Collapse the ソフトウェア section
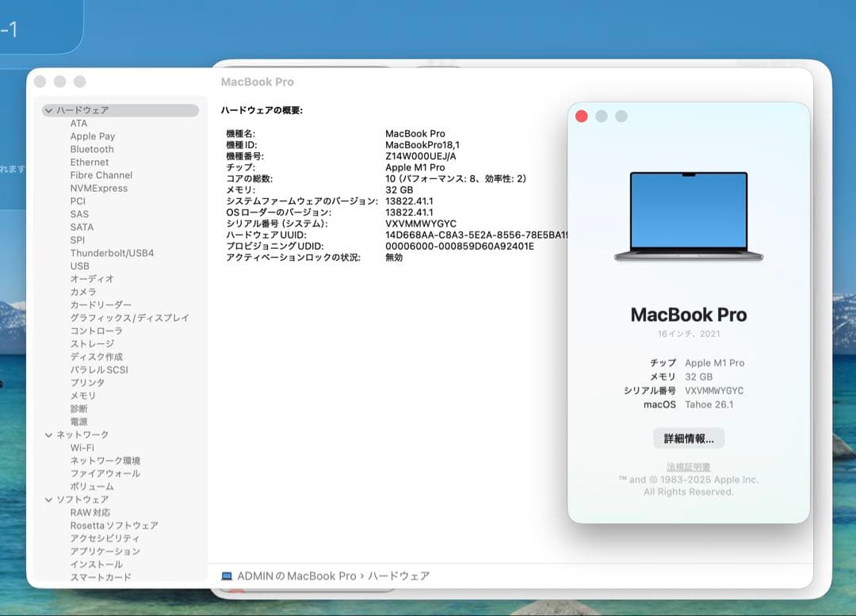Screen dimensions: 856x616 pyautogui.click(x=48, y=499)
